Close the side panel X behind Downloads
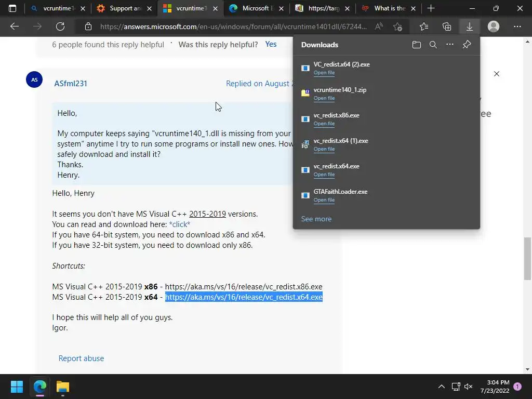Screen dimensions: 532x399 pos(496,74)
